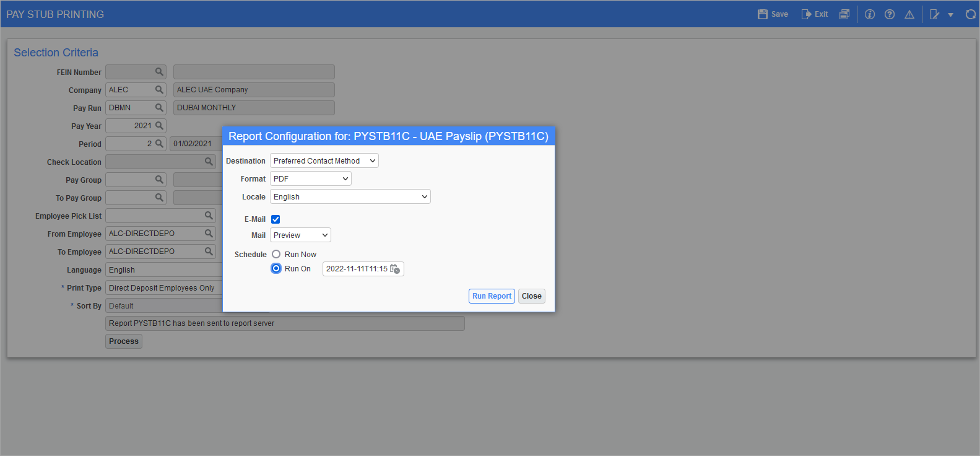Expand the edit page dropdown arrow in header
Screen dimensions: 980x456
tap(950, 15)
